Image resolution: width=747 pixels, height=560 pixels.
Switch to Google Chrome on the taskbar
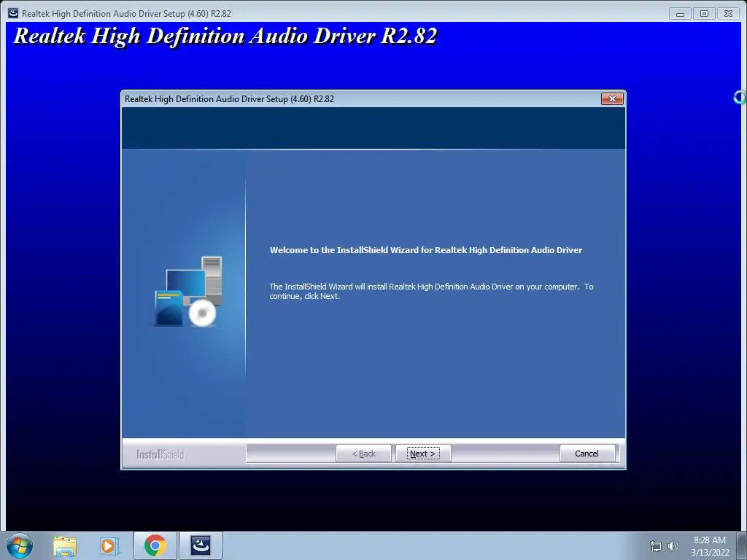[x=155, y=545]
